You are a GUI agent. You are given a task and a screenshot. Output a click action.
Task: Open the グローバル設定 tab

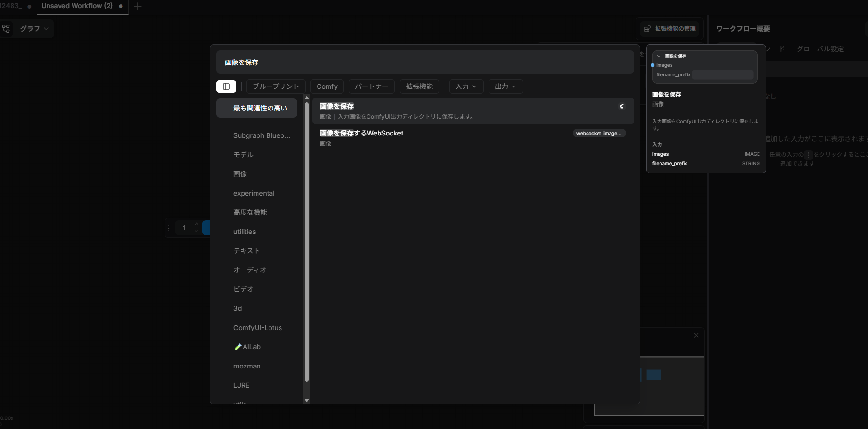(x=820, y=49)
